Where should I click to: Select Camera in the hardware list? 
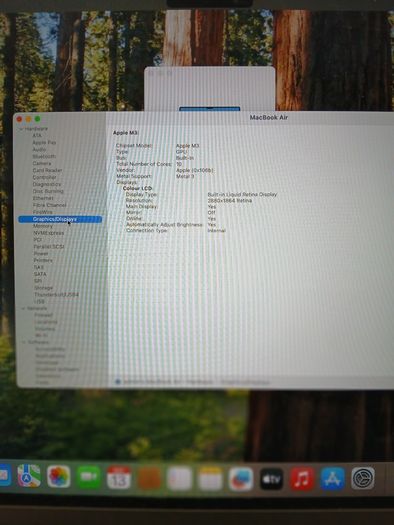42,163
